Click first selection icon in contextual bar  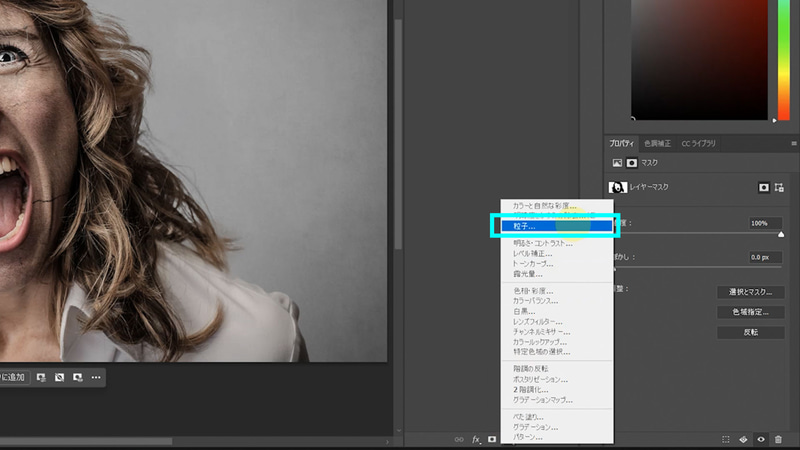point(41,377)
